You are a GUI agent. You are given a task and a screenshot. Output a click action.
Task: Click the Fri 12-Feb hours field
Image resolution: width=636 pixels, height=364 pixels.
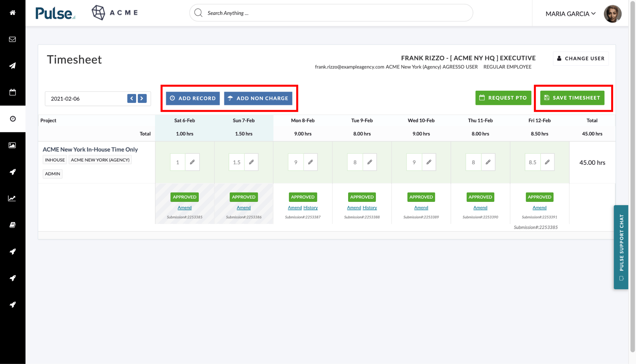[532, 162]
